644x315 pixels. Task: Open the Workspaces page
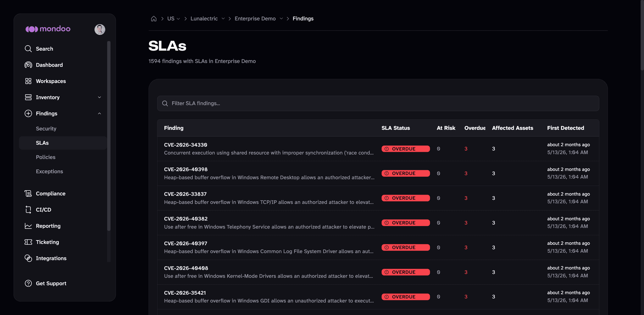(51, 81)
